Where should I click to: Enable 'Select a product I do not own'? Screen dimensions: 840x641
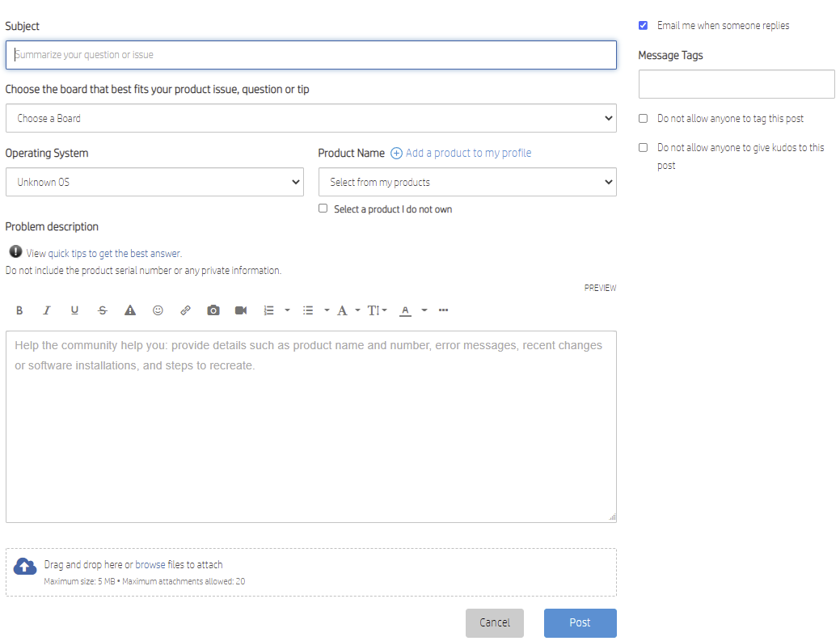tap(323, 208)
